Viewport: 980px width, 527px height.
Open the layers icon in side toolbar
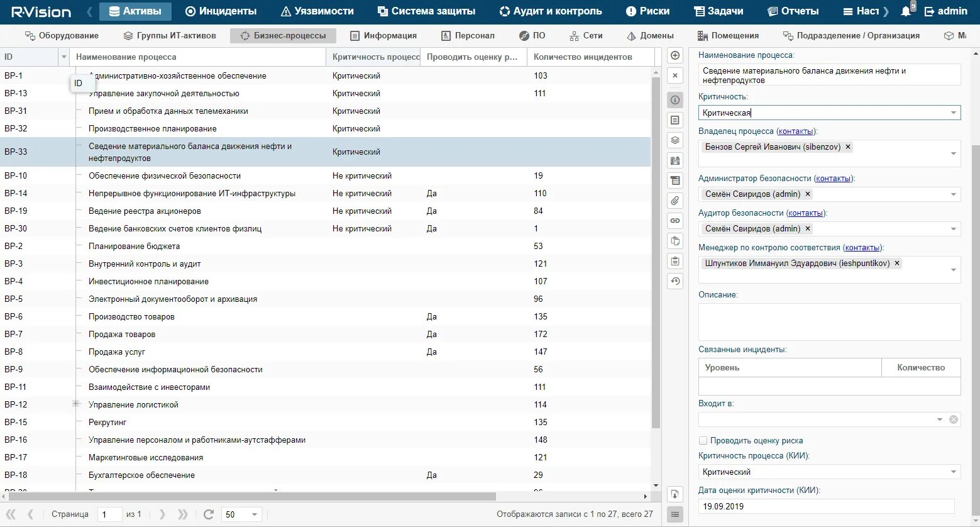674,140
